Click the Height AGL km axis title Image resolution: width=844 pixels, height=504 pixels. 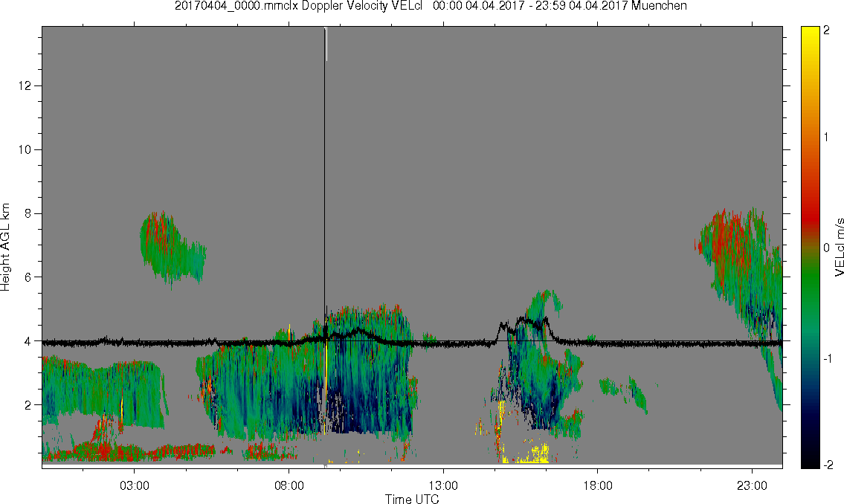tap(5, 247)
